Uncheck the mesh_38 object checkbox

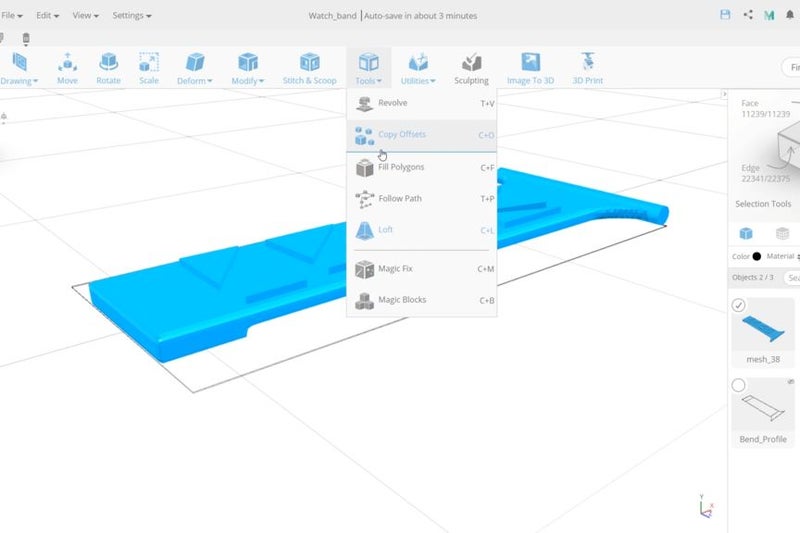click(738, 305)
